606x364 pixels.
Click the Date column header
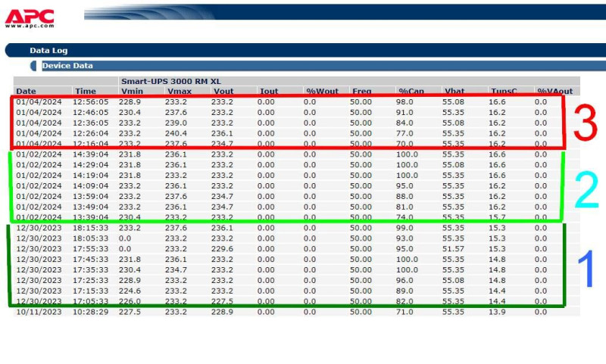pos(26,91)
